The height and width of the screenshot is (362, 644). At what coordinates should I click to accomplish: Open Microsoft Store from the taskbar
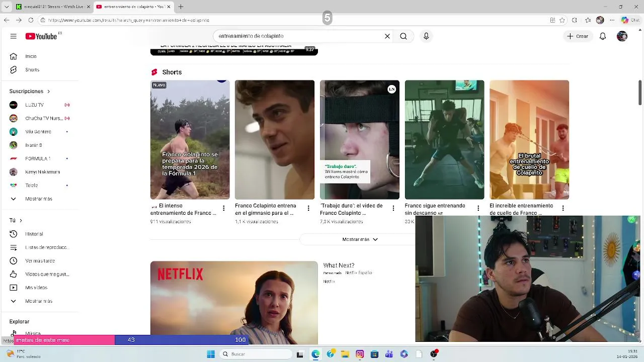[x=374, y=354]
